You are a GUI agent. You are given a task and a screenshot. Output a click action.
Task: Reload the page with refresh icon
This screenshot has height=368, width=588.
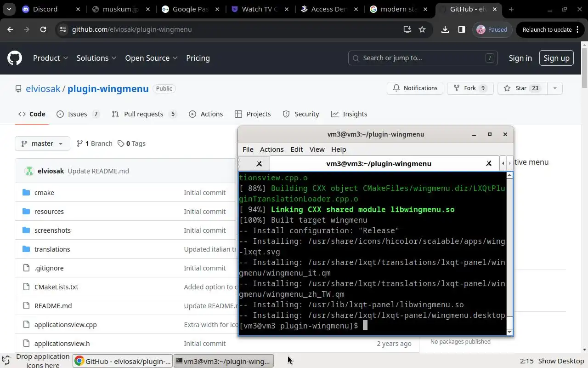coord(43,29)
